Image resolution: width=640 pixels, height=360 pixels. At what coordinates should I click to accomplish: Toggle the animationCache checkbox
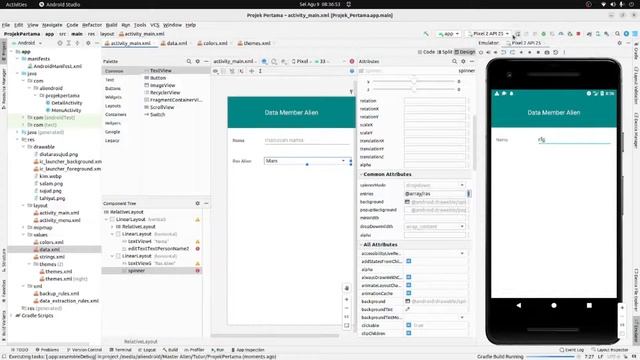(x=409, y=293)
